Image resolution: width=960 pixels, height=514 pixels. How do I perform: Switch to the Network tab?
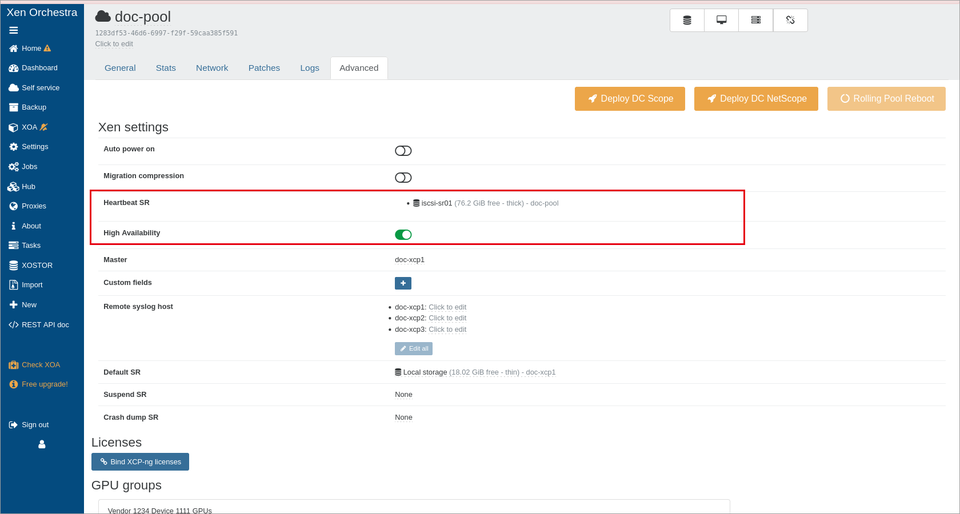[212, 68]
